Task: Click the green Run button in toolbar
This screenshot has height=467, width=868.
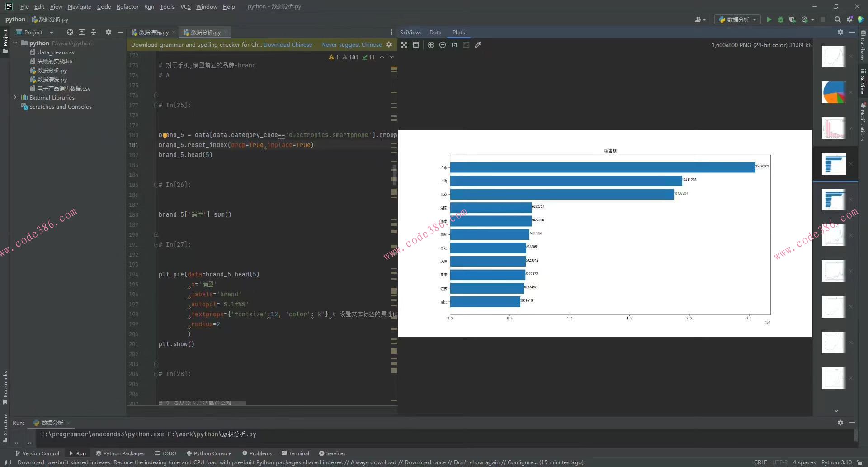Action: [x=769, y=19]
